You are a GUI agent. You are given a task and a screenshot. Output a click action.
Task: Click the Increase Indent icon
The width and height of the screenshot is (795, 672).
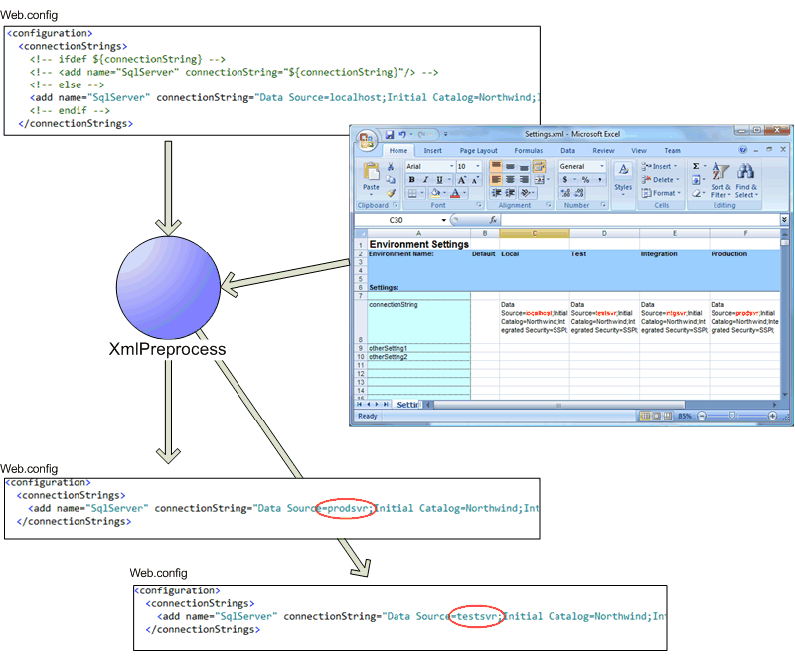click(x=510, y=193)
